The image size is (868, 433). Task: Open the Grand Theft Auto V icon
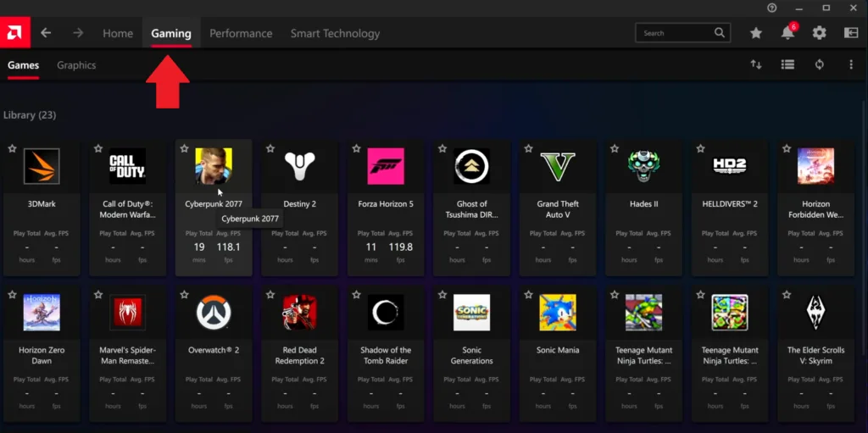(x=558, y=166)
